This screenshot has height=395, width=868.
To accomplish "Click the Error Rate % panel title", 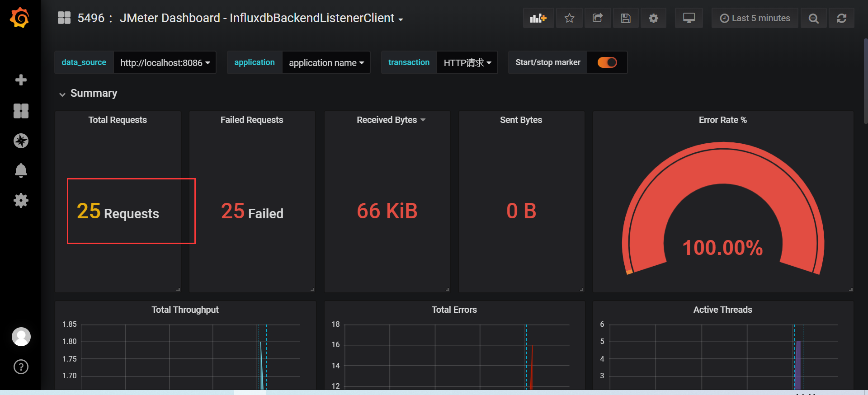I will (x=723, y=120).
